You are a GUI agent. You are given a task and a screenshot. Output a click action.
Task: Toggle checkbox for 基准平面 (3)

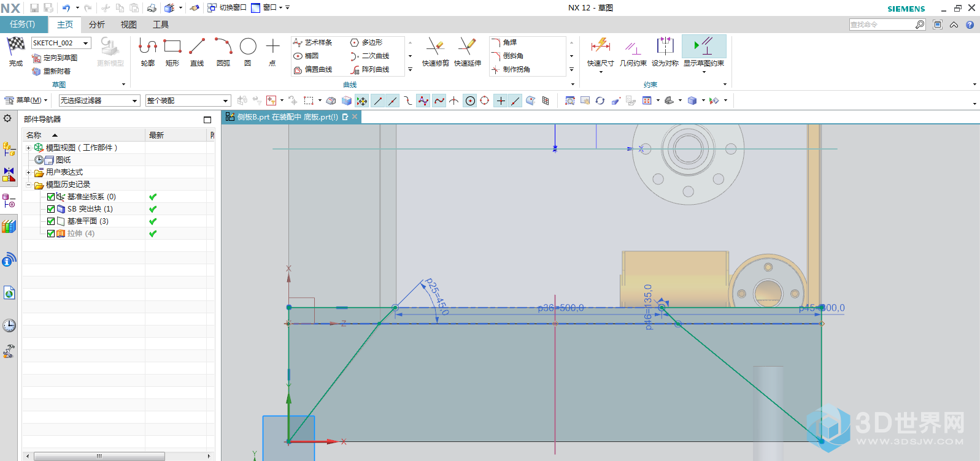tap(51, 221)
